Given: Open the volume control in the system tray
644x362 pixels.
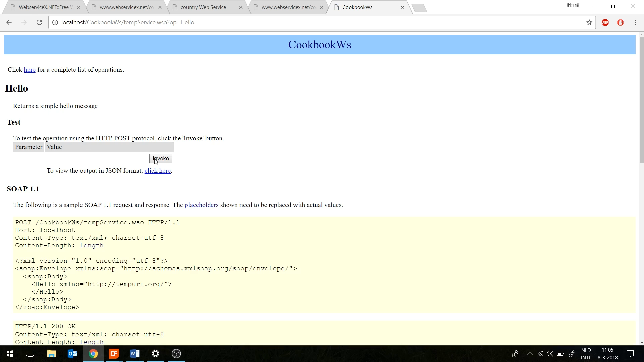Looking at the screenshot, I should coord(550,354).
